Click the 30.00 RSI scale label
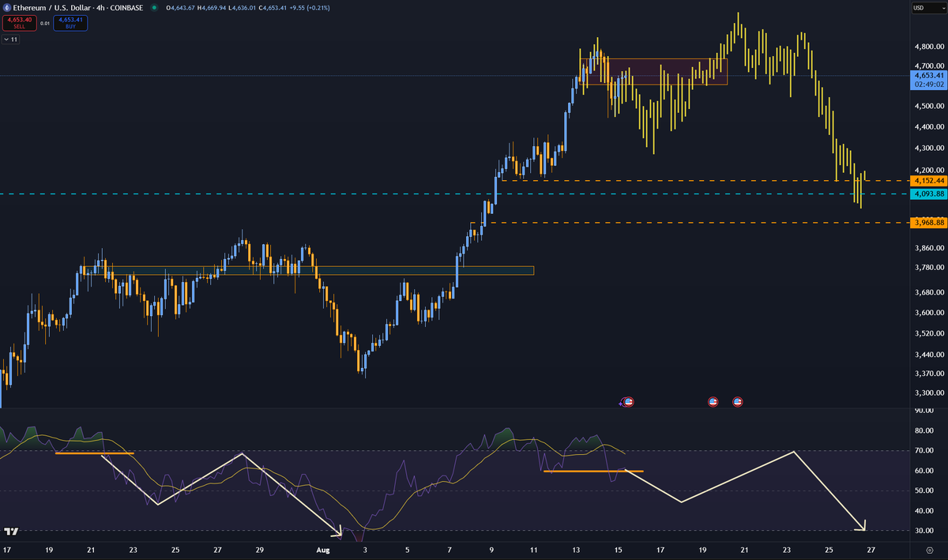Image resolution: width=948 pixels, height=560 pixels. point(924,531)
